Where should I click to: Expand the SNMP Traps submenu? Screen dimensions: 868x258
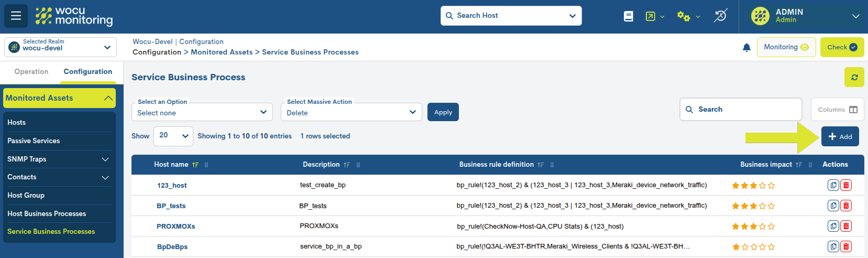pyautogui.click(x=105, y=159)
